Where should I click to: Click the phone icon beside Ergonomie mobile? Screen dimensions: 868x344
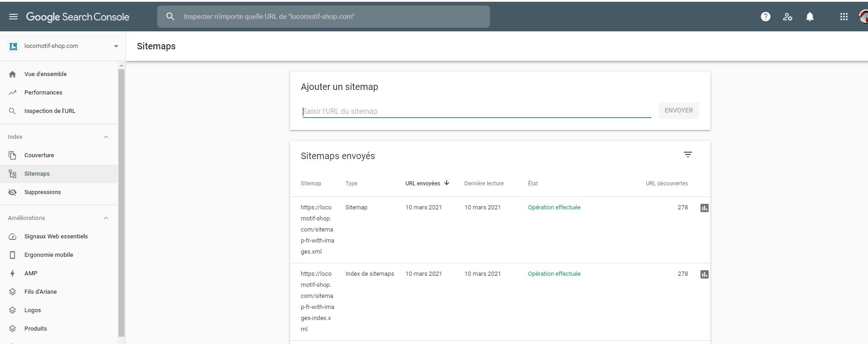coord(12,255)
